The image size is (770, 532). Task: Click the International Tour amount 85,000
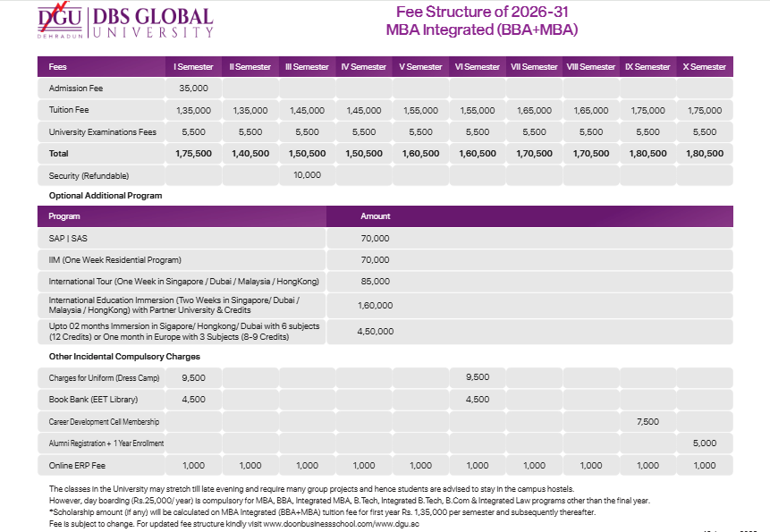click(375, 282)
